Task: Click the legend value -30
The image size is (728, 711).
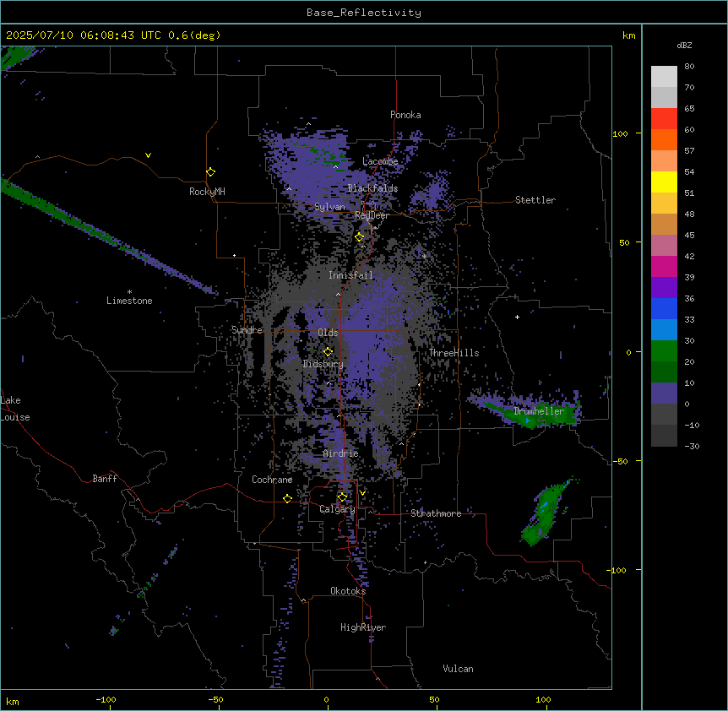Action: (692, 446)
